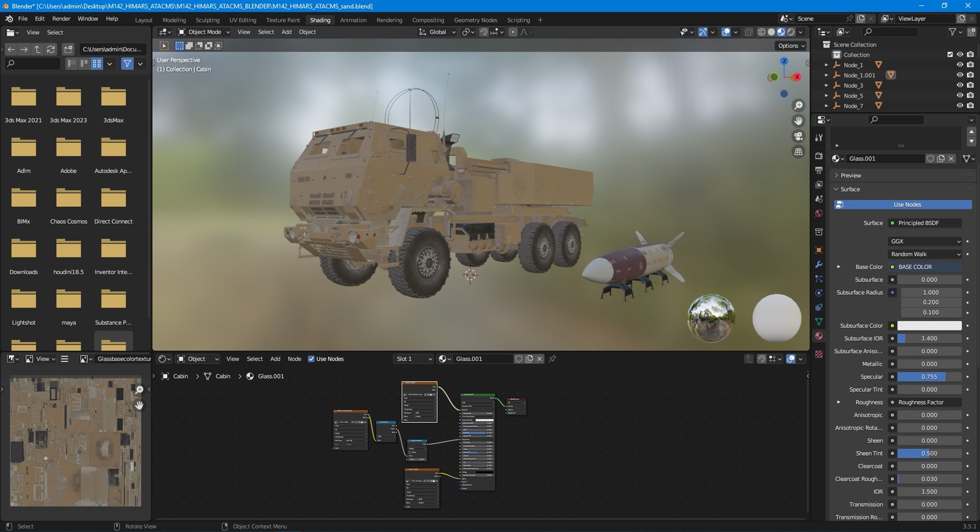Open the Modeling workspace tab
The width and height of the screenshot is (980, 532).
click(174, 20)
